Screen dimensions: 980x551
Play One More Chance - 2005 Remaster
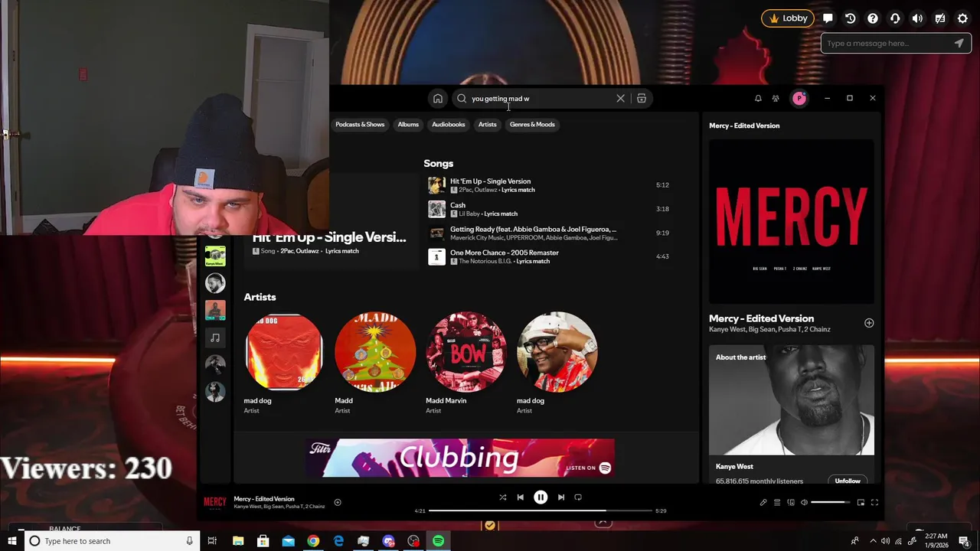pos(548,256)
